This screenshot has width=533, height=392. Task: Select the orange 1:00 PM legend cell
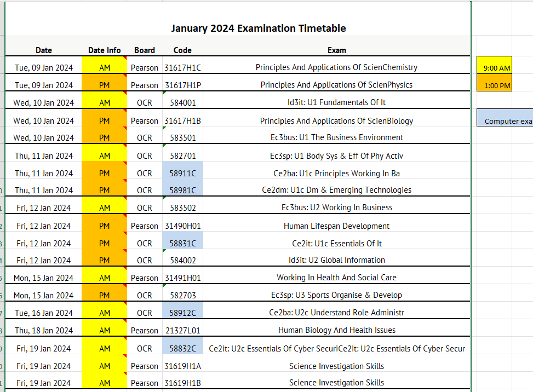coord(494,85)
